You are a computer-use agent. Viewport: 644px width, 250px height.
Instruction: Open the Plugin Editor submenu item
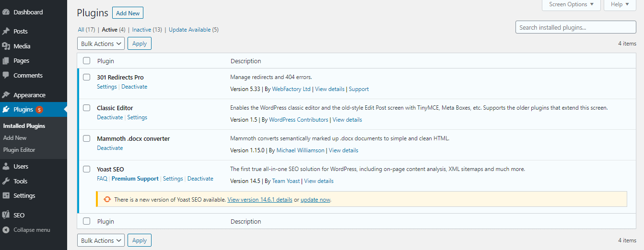19,150
